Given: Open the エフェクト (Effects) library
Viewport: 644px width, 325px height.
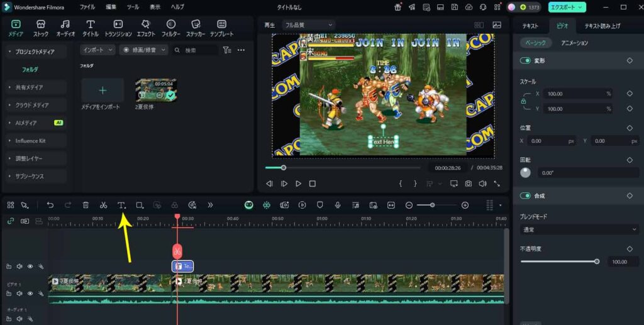Looking at the screenshot, I should pyautogui.click(x=146, y=28).
